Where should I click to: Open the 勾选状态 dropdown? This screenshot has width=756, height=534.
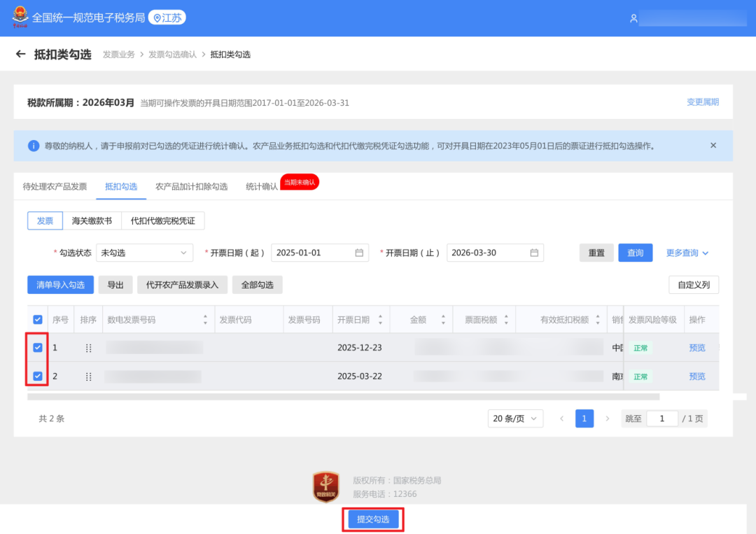coord(144,253)
